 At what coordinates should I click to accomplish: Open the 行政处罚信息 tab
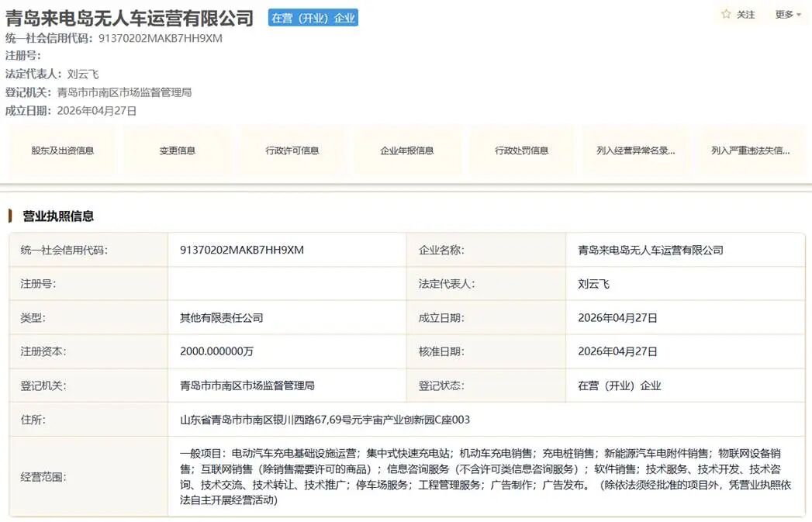tap(522, 150)
